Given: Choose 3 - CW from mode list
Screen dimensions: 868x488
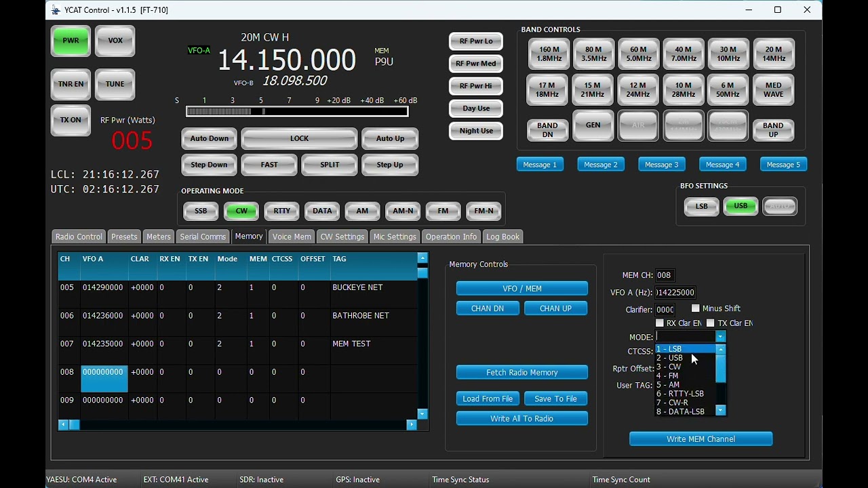Looking at the screenshot, I should pyautogui.click(x=685, y=367).
